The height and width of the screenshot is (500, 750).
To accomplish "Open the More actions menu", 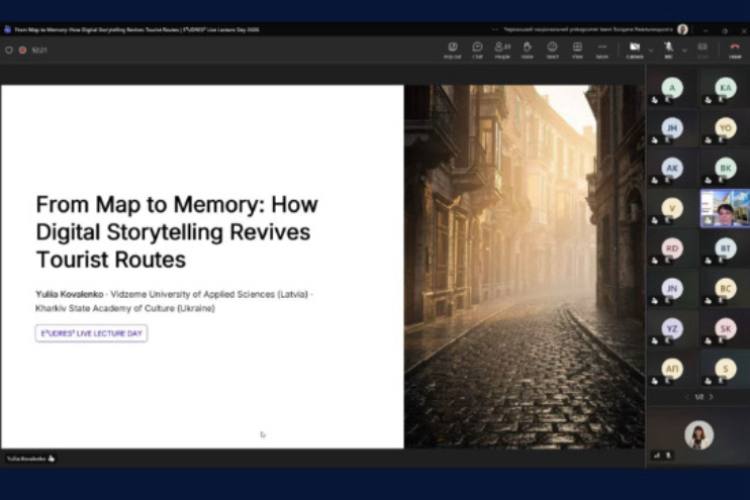I will 602,48.
